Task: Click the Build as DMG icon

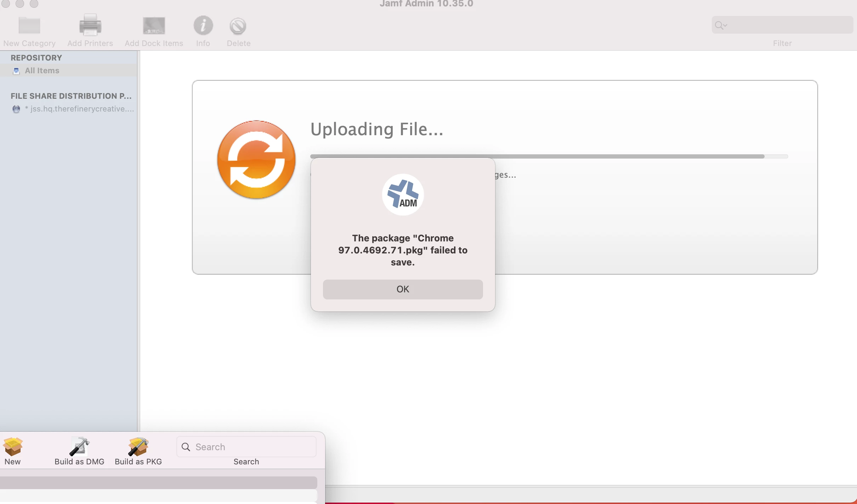Action: coord(79,446)
